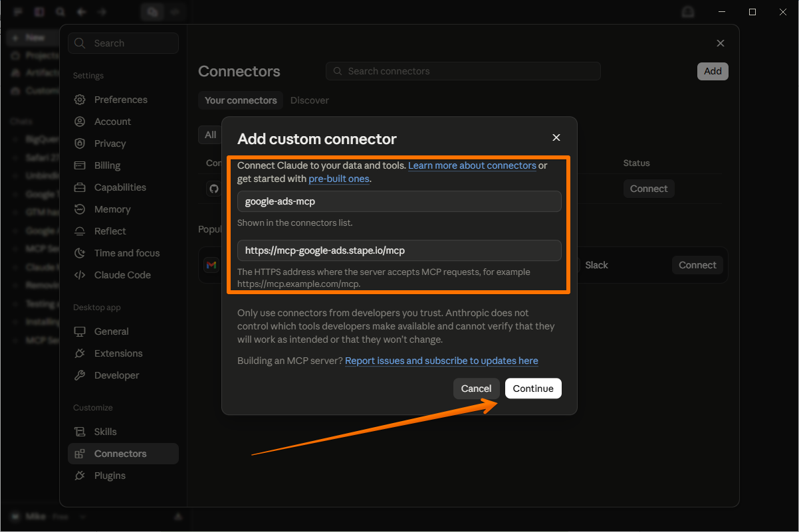This screenshot has width=799, height=532.
Task: Click the Continue button in the dialog
Action: click(533, 389)
